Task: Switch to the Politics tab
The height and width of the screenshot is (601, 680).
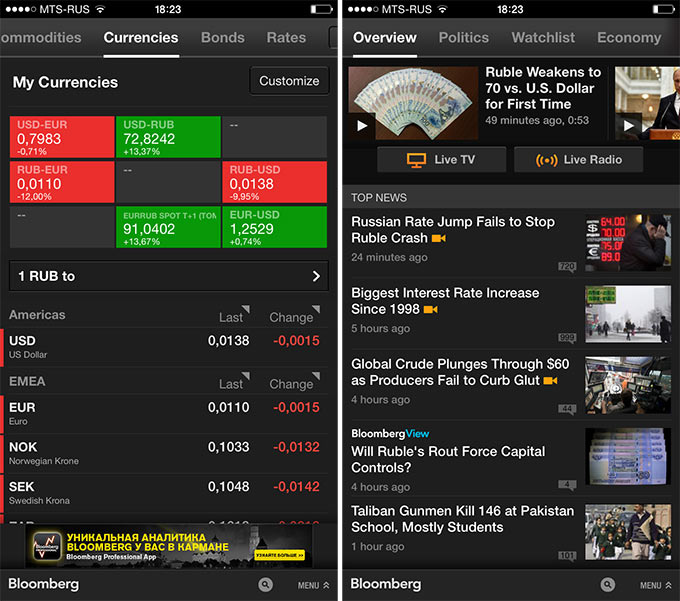Action: point(464,38)
